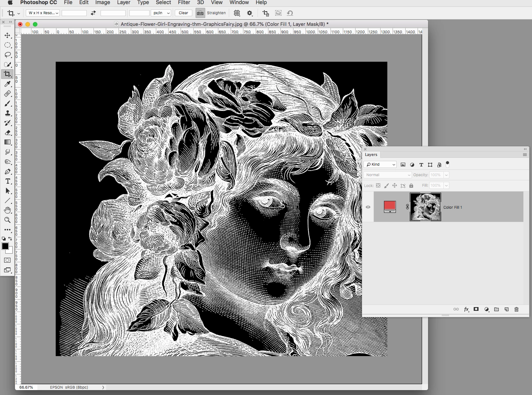Click the foreground color swatch
The width and height of the screenshot is (532, 395).
pyautogui.click(x=5, y=246)
